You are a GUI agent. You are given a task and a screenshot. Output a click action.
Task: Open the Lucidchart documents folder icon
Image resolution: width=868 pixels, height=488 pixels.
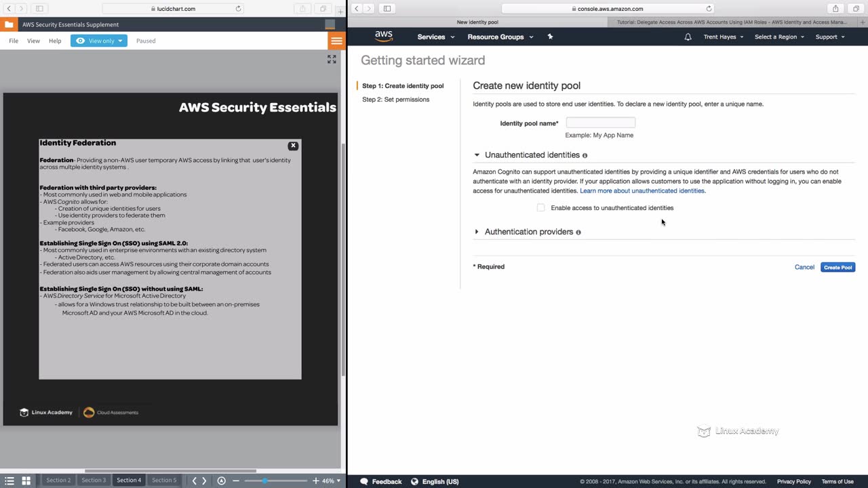[9, 24]
